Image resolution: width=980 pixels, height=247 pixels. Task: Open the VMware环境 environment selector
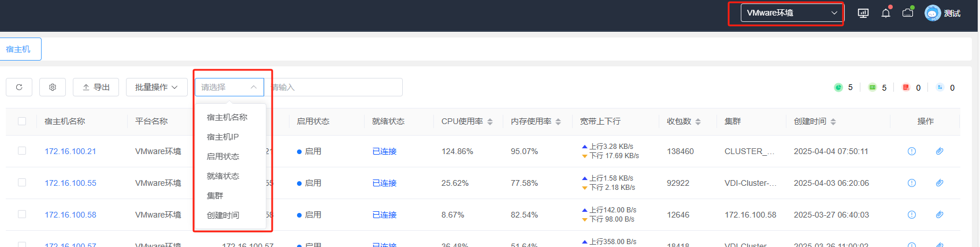tap(792, 13)
